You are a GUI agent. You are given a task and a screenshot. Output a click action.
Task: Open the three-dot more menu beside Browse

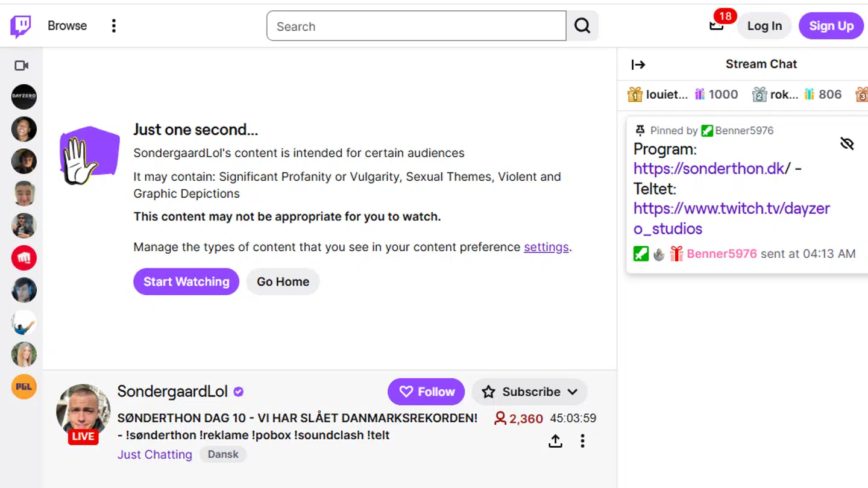pos(113,26)
